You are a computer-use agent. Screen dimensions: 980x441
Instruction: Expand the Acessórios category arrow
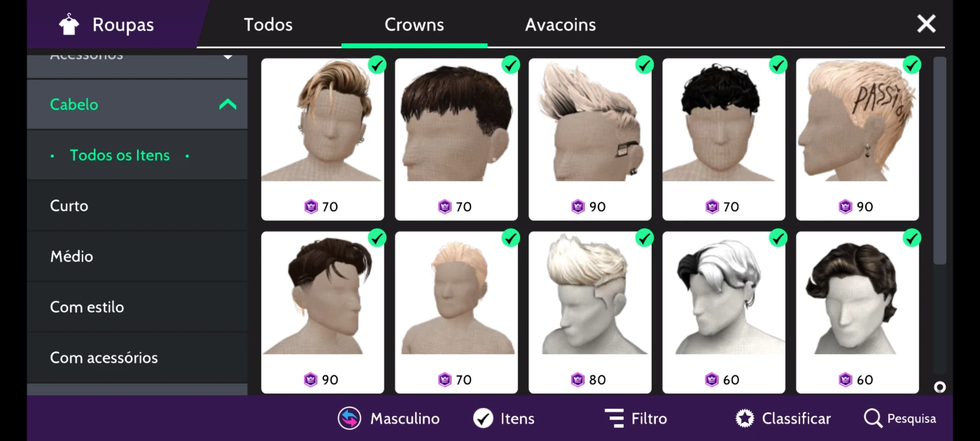click(x=227, y=56)
